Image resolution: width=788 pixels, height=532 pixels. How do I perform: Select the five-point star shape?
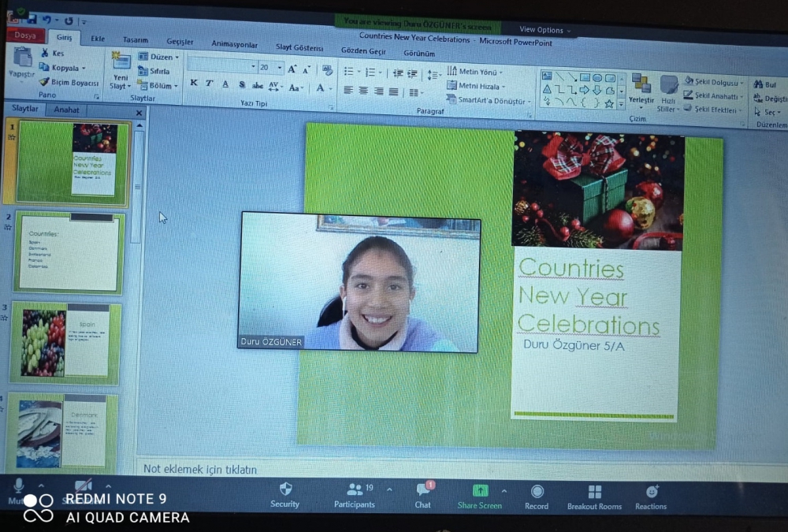tap(609, 104)
